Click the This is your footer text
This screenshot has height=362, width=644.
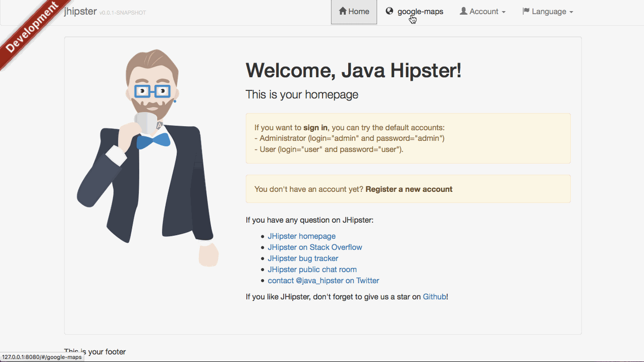[95, 351]
